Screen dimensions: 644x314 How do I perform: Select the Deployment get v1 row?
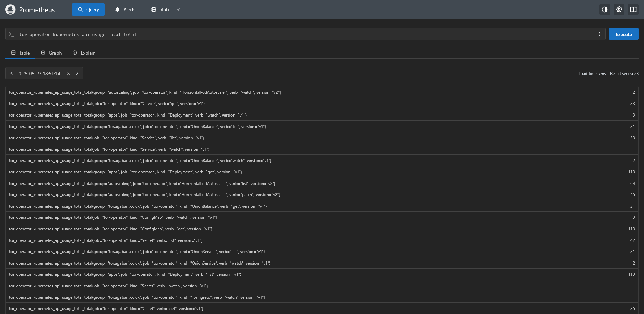(x=322, y=172)
